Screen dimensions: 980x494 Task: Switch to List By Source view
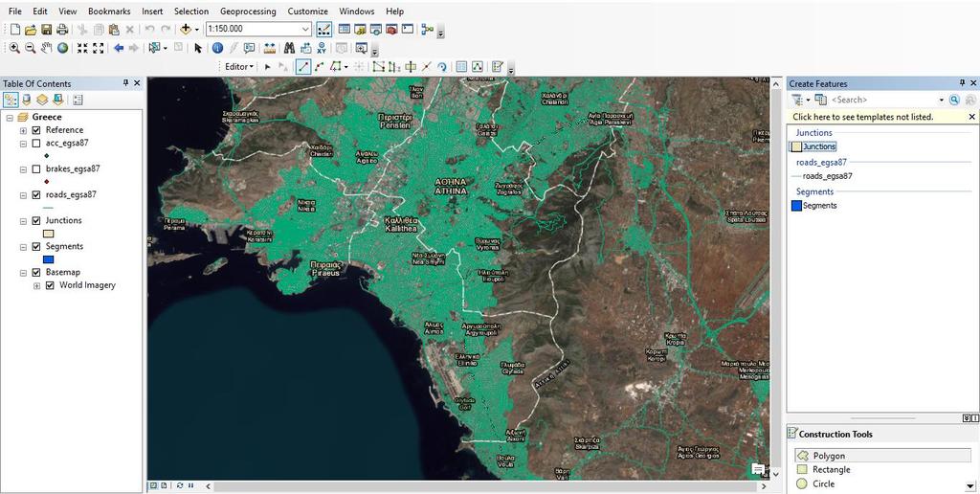26,100
